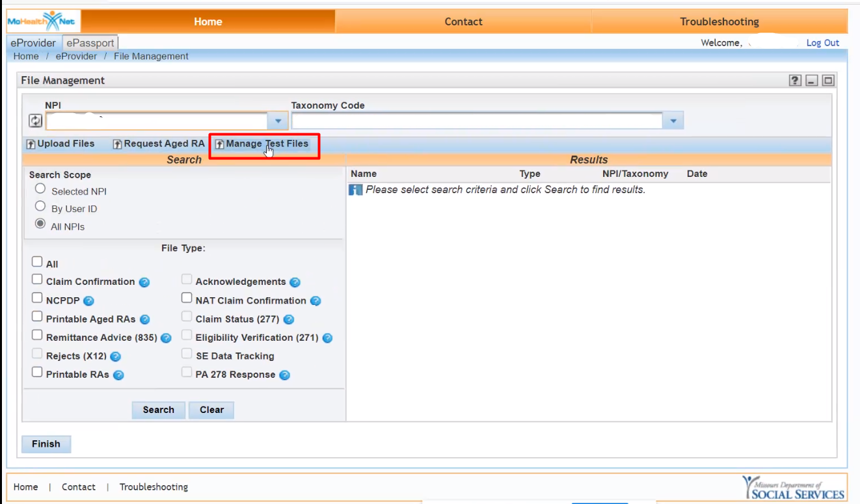Click eProvider in the breadcrumb
Viewport: 860px width, 504px height.
click(76, 57)
